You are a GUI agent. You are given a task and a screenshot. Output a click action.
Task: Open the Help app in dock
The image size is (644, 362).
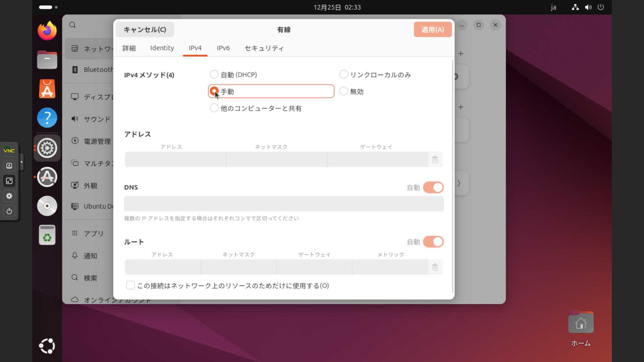pyautogui.click(x=47, y=118)
